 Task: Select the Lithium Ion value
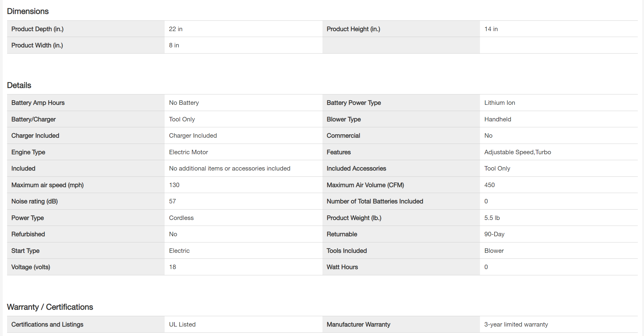pos(500,103)
